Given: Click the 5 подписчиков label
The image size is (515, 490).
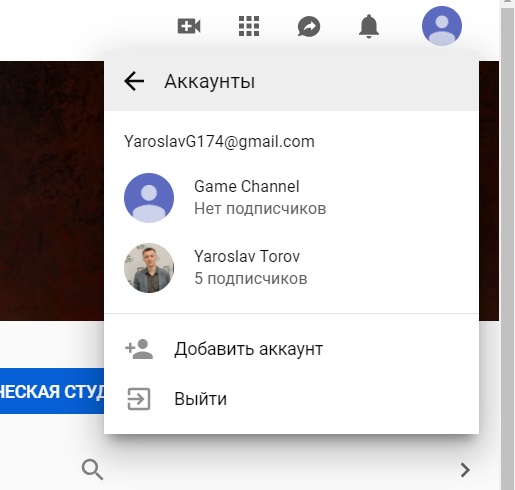Looking at the screenshot, I should click(x=251, y=278).
